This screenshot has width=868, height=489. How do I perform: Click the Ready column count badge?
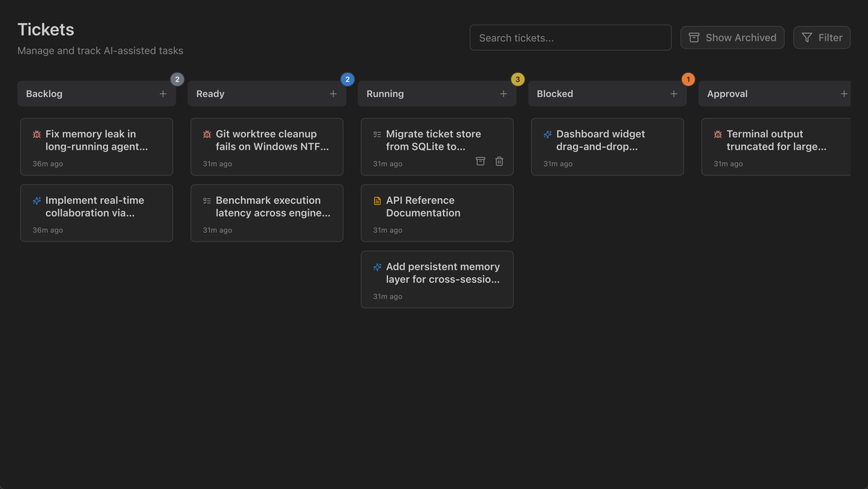click(347, 79)
